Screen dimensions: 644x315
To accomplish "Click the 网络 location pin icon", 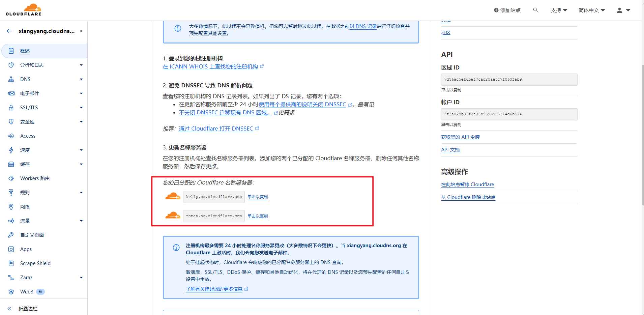I will click(11, 207).
